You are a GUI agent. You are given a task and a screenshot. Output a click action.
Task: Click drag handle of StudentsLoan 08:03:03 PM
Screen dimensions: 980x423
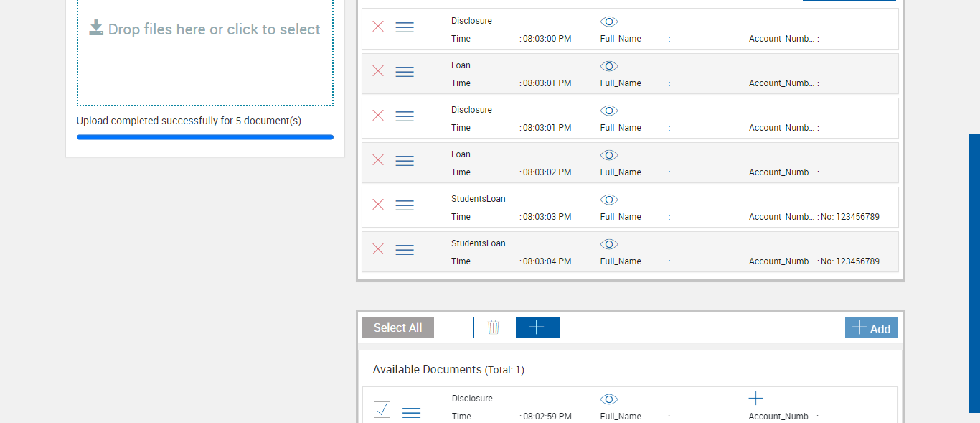(x=405, y=205)
